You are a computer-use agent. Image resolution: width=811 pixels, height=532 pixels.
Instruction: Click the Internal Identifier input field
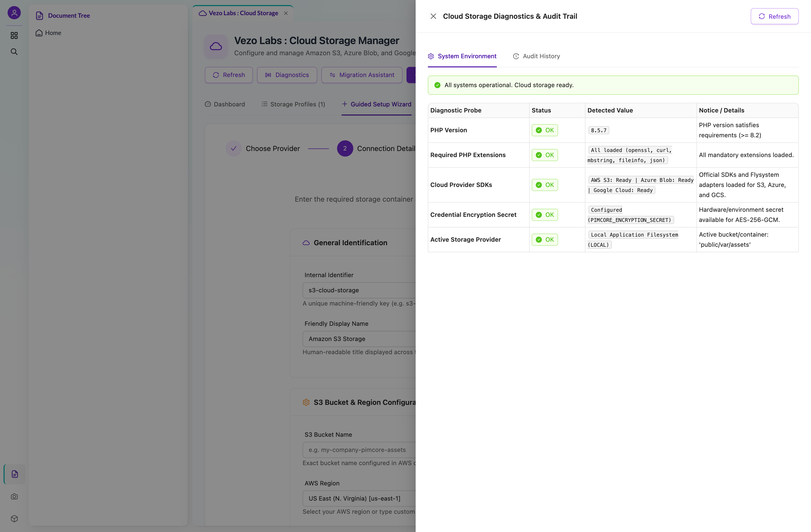[359, 290]
